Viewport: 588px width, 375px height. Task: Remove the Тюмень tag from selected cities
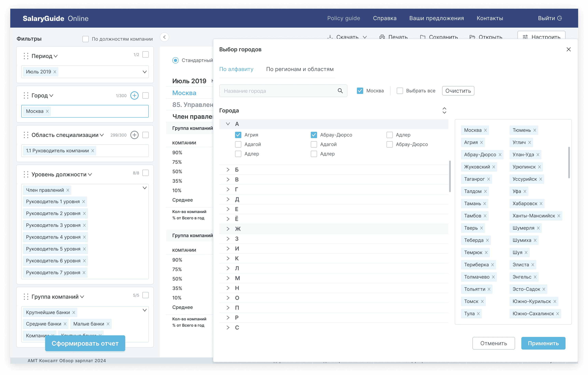[x=535, y=130]
